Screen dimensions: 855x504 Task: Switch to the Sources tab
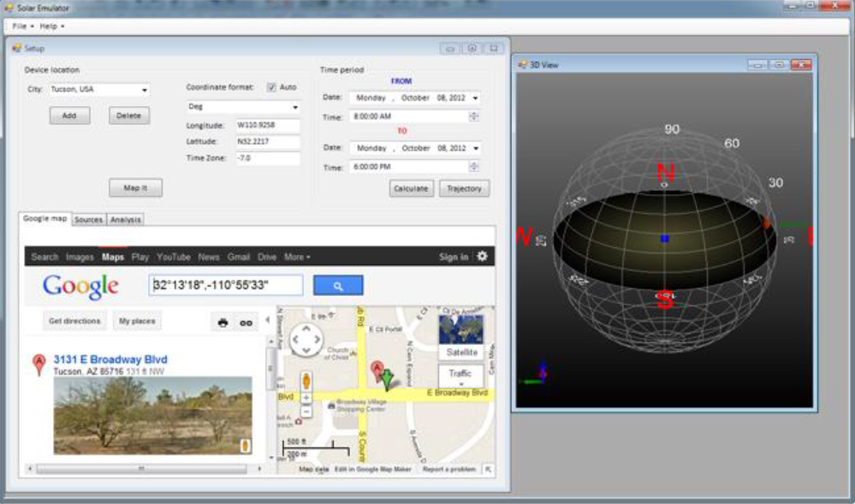pyautogui.click(x=88, y=219)
